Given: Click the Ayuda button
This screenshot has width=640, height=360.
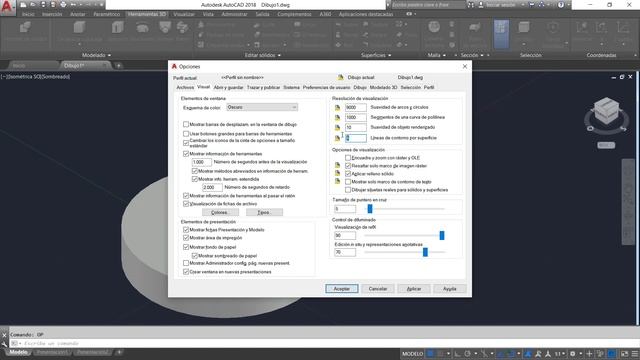Looking at the screenshot, I should [x=449, y=289].
